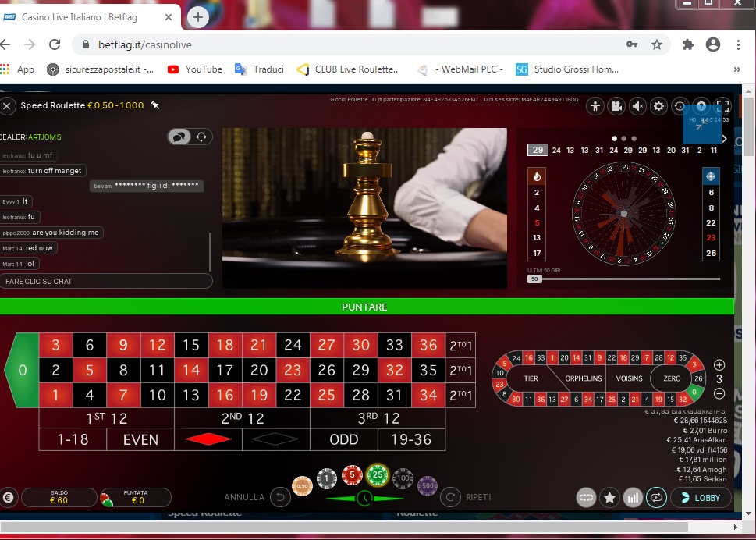Unmute the game sound speaker icon
Screen dimensions: 756x540
tap(637, 106)
